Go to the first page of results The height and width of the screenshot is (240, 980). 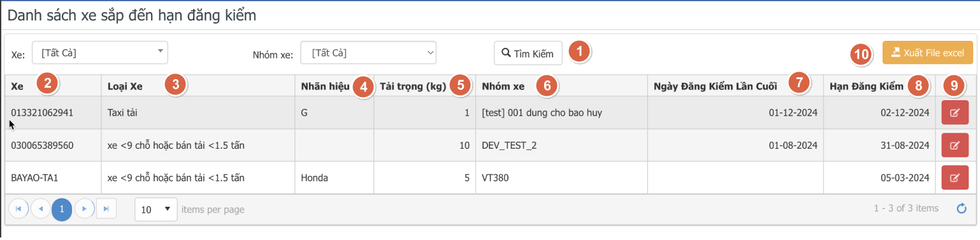coord(18,209)
